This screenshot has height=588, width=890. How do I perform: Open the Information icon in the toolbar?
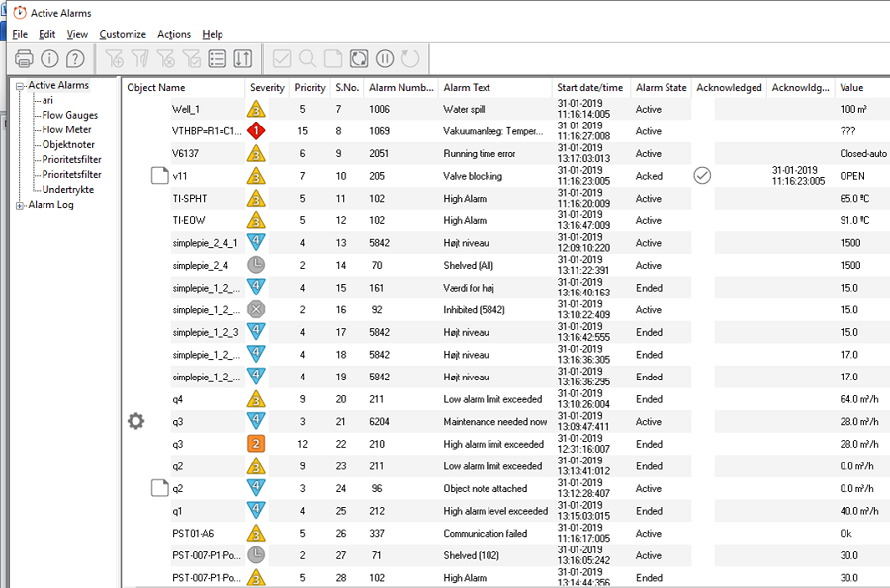pos(49,58)
